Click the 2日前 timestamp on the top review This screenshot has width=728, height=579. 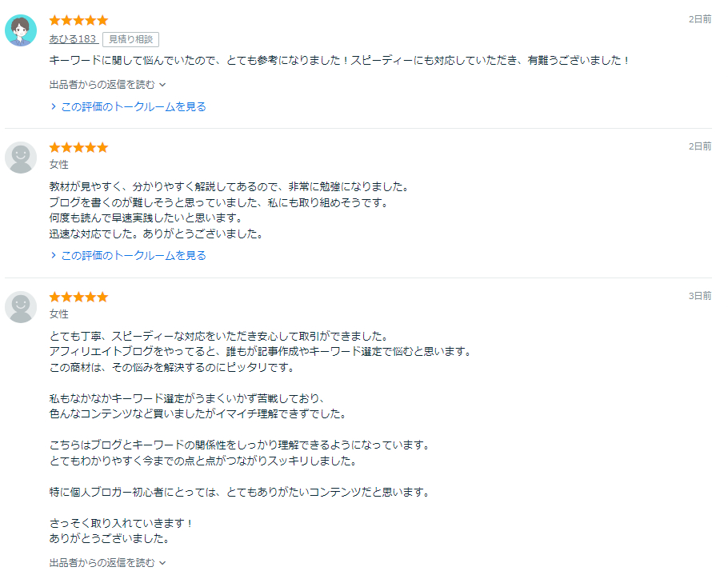click(702, 18)
